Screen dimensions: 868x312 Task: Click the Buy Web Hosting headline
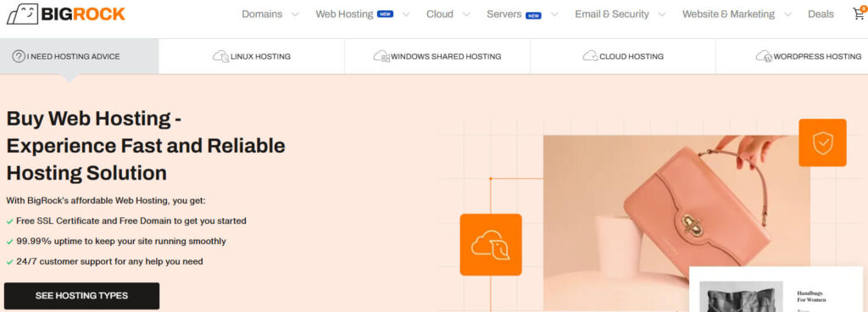146,146
